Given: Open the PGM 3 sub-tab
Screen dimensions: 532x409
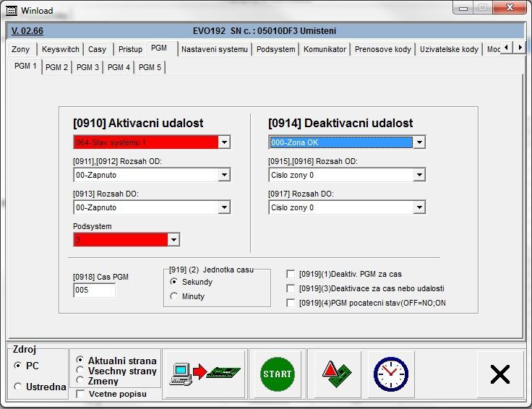Looking at the screenshot, I should tap(87, 67).
